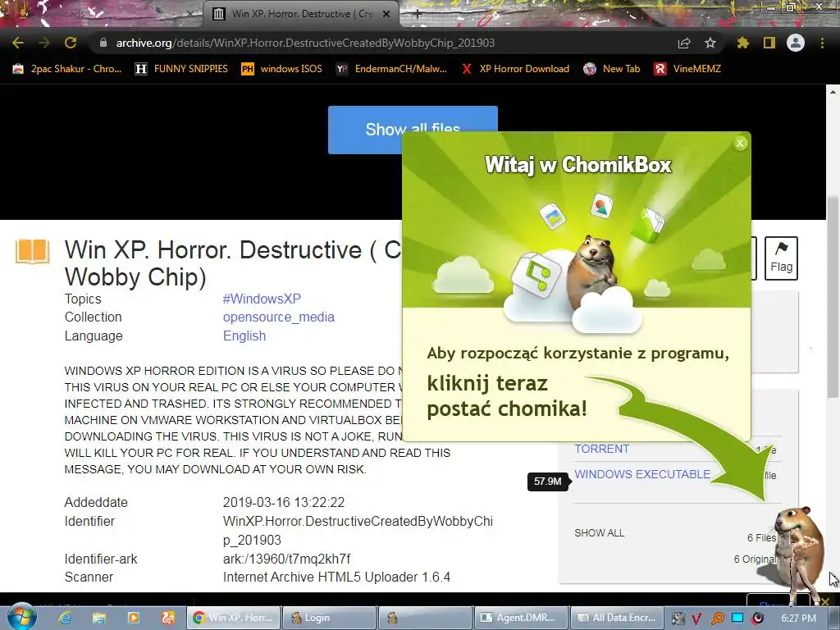Click the taskbar clock showing 6:27 PM
This screenshot has width=840, height=630.
(798, 619)
